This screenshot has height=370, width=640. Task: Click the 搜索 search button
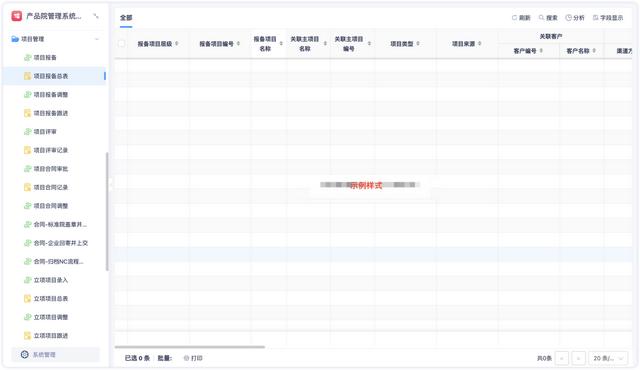pyautogui.click(x=548, y=18)
